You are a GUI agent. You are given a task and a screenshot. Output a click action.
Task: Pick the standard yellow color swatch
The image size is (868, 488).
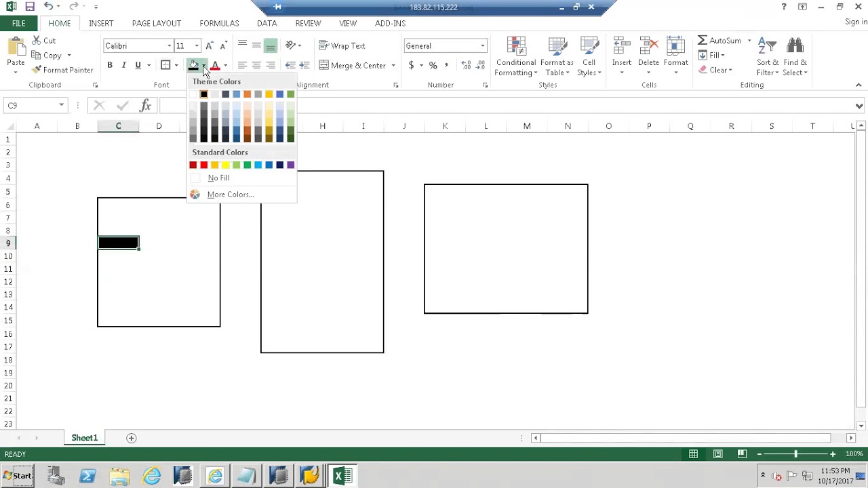tap(225, 165)
